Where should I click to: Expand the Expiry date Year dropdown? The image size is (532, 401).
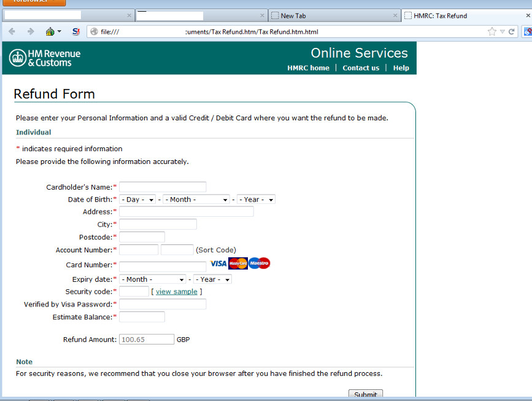[212, 279]
